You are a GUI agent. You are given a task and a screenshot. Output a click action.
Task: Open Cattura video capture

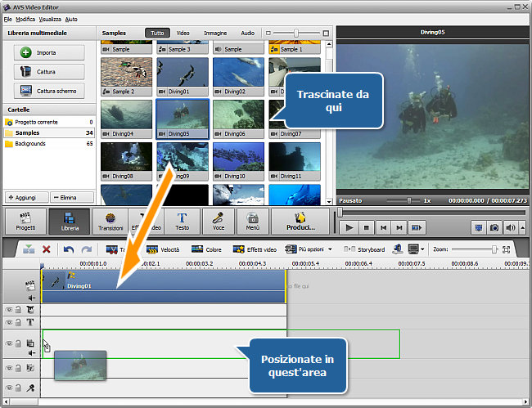[49, 72]
